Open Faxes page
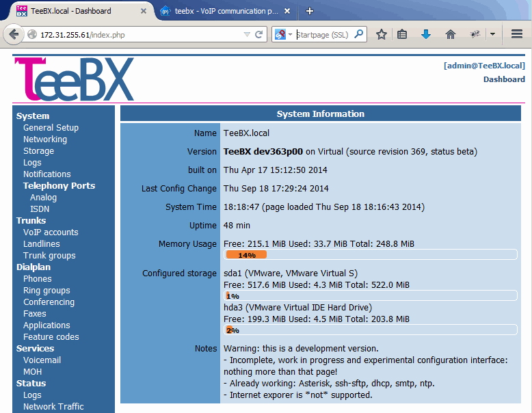This screenshot has height=413, width=532. click(35, 314)
